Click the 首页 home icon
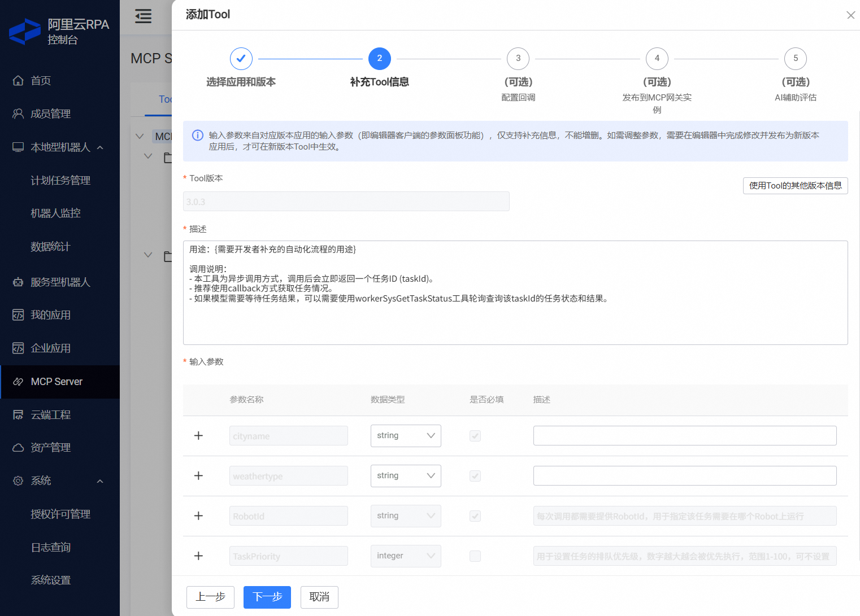The image size is (860, 616). click(18, 81)
